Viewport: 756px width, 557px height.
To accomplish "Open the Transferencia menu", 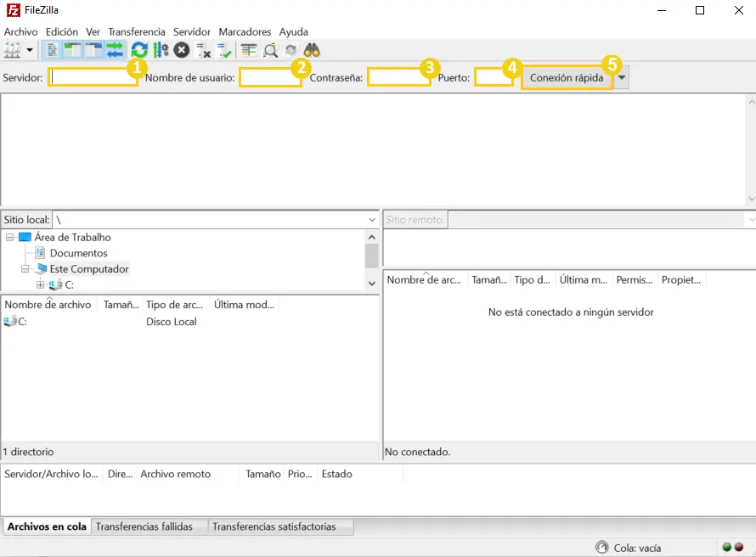I will (137, 31).
